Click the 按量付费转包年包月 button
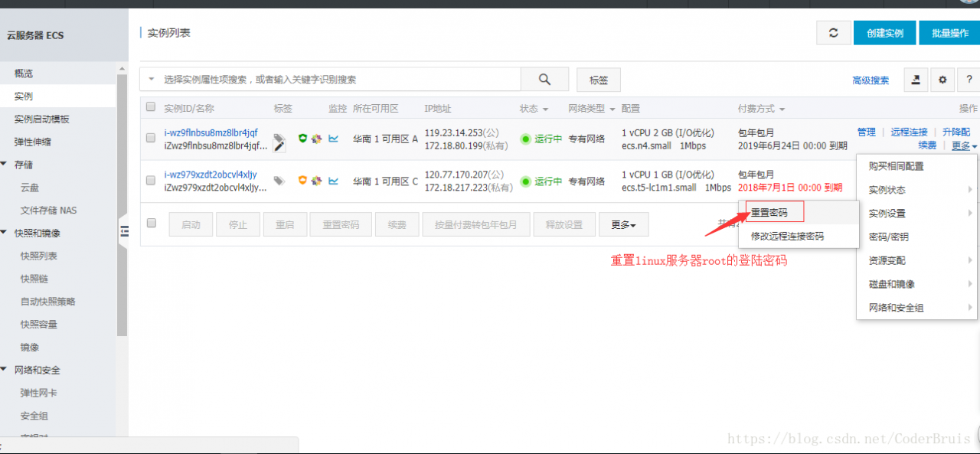This screenshot has height=454, width=980. click(x=475, y=225)
